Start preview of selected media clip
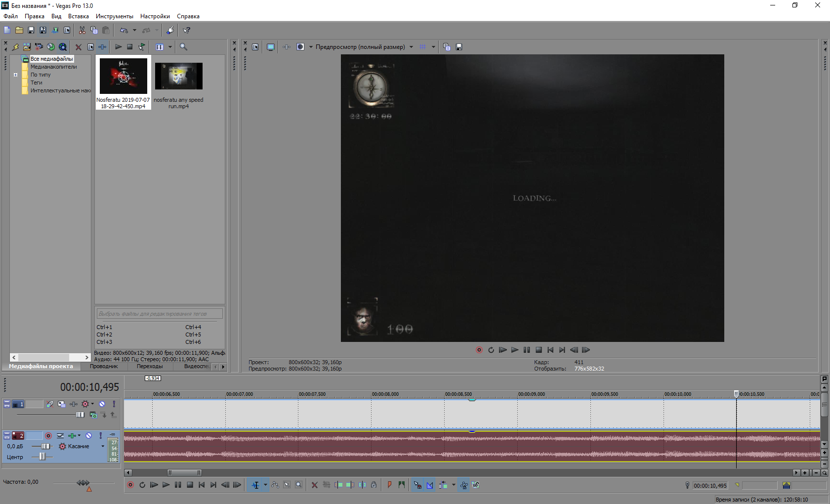 (118, 47)
